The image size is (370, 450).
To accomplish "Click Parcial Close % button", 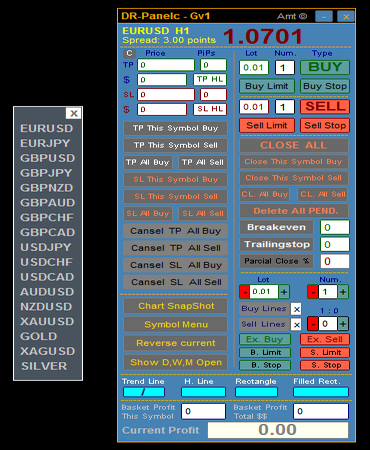I will (x=276, y=261).
